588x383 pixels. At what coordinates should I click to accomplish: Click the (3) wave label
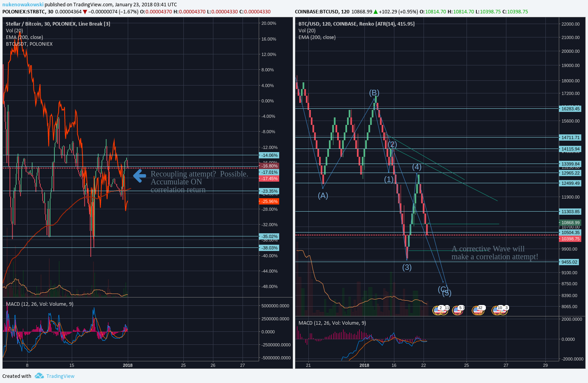[407, 267]
